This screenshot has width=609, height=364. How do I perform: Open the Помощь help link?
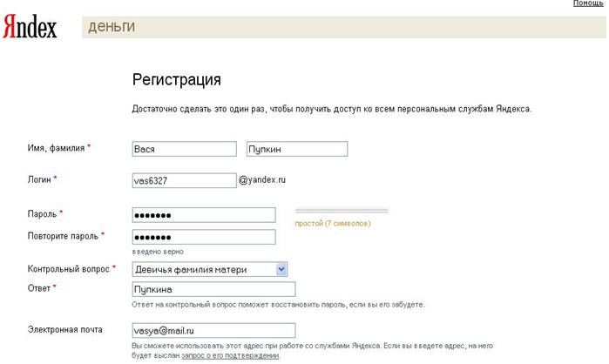coord(588,3)
